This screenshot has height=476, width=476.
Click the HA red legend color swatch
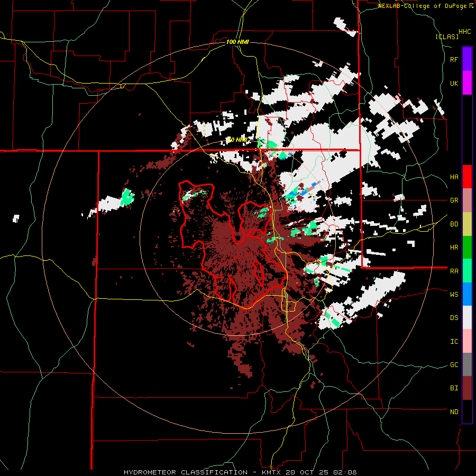click(467, 177)
